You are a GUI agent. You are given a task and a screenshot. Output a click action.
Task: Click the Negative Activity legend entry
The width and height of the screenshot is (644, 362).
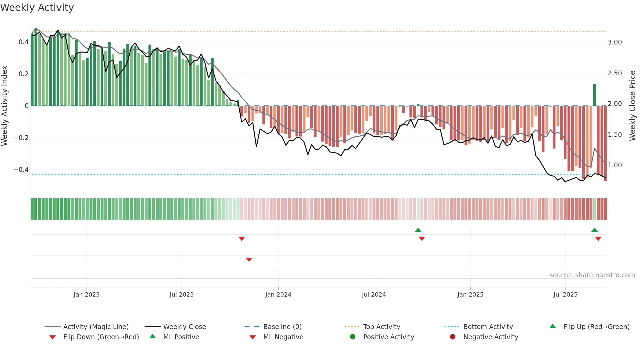pyautogui.click(x=484, y=337)
